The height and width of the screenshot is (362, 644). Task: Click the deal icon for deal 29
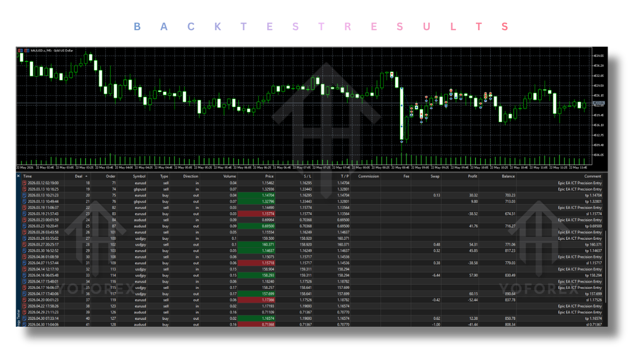click(x=25, y=250)
